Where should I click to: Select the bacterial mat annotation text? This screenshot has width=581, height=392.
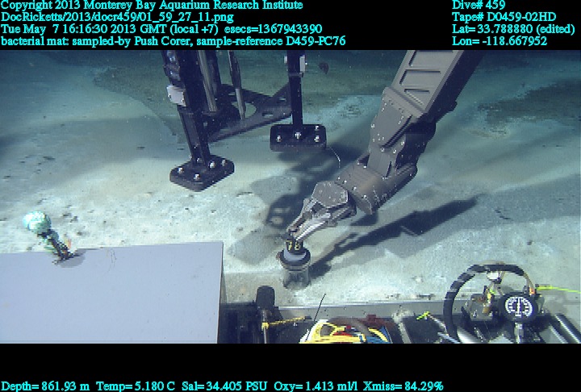173,40
